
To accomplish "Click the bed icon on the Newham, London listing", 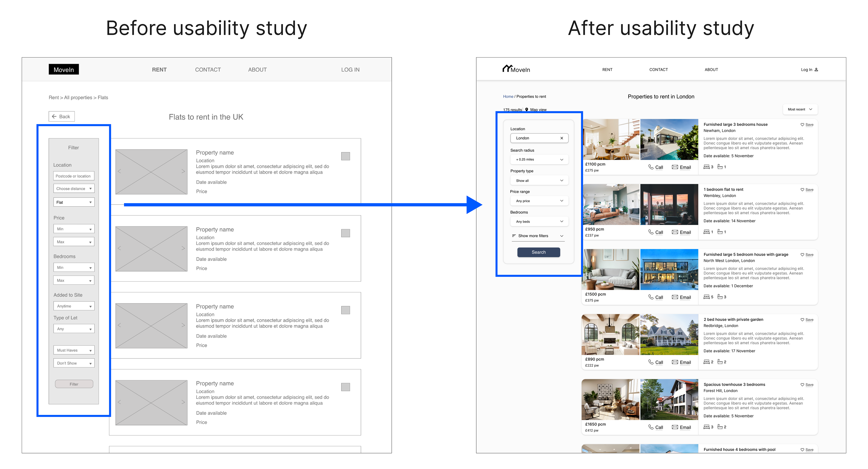I will point(707,167).
